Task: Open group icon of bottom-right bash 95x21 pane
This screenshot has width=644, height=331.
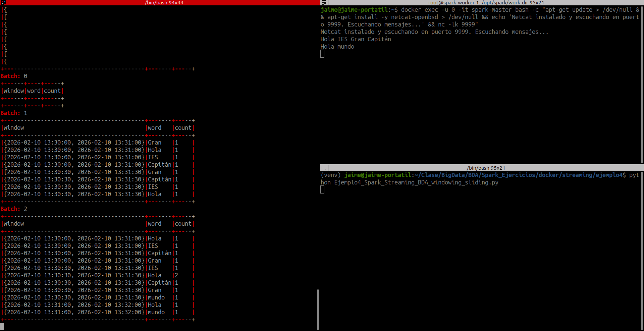Action: coord(324,168)
